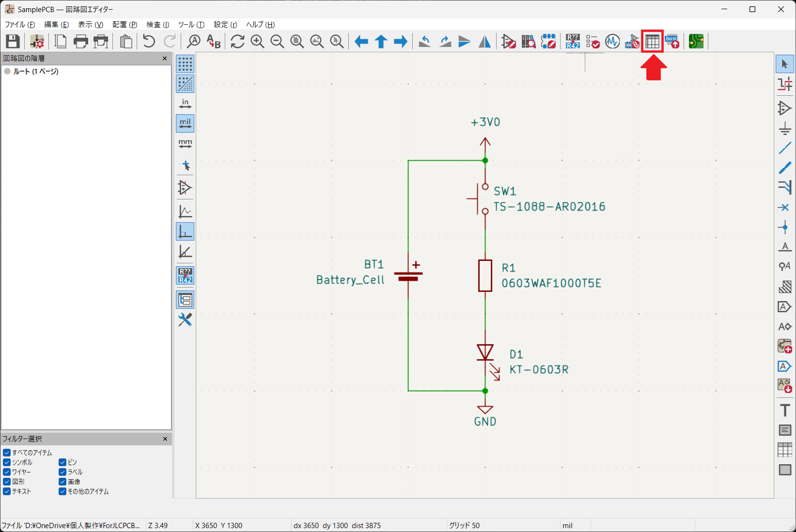
Task: Generate the bill of materials
Action: (x=672, y=42)
